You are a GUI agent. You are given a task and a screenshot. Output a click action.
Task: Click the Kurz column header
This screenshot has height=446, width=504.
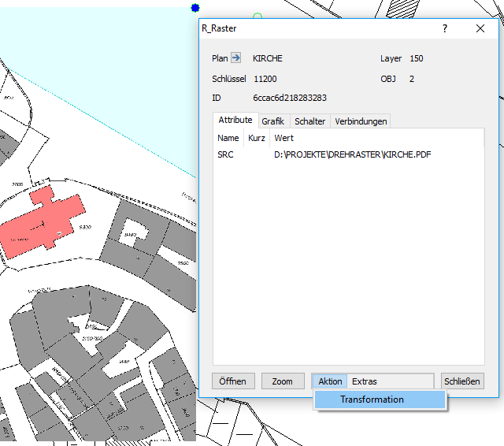click(256, 138)
